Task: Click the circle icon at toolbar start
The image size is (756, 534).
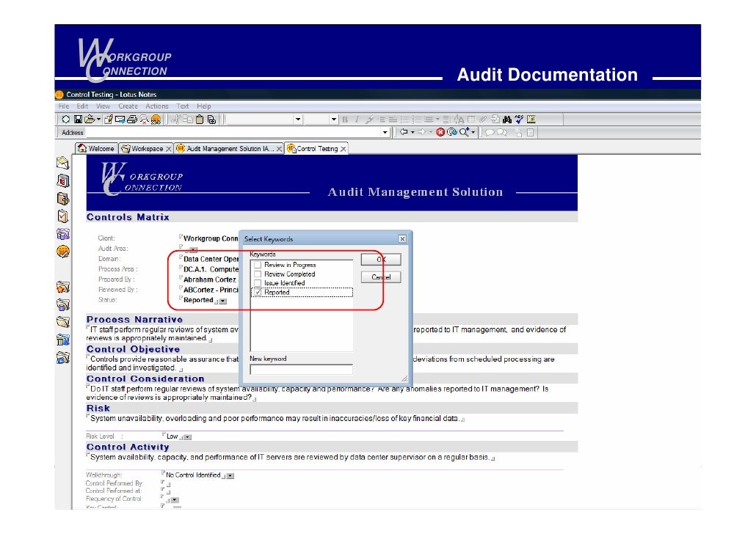Action: [x=65, y=119]
